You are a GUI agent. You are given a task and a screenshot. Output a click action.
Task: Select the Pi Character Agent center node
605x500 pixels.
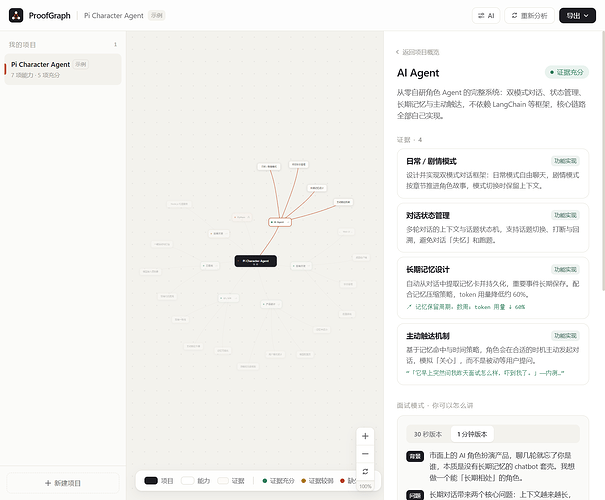tap(255, 261)
